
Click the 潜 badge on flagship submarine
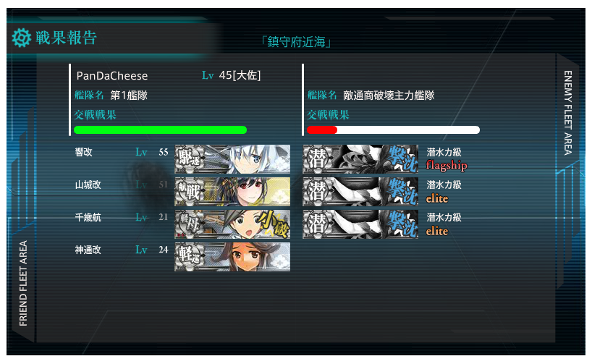coord(318,159)
